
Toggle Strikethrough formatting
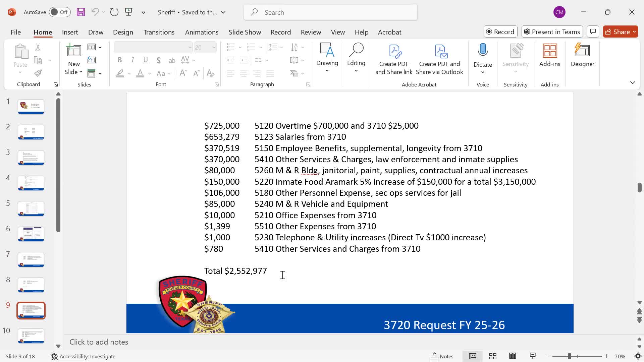[x=172, y=60]
